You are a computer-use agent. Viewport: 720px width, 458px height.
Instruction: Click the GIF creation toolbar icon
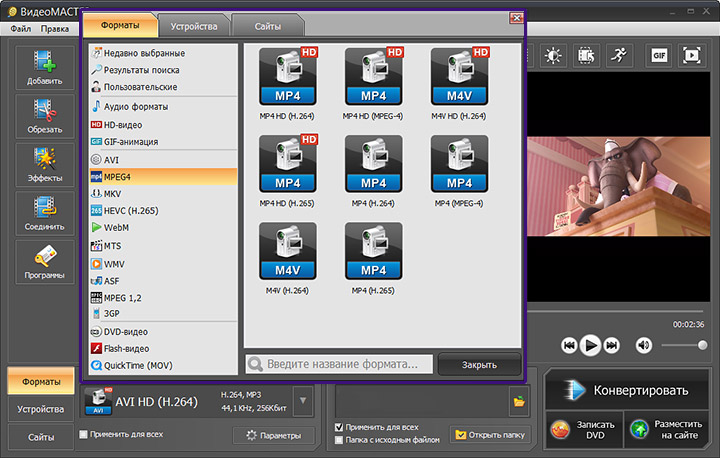(x=658, y=56)
